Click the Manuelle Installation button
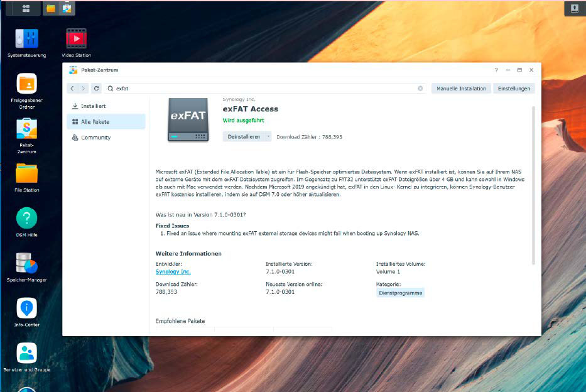The width and height of the screenshot is (586, 392). tap(461, 89)
